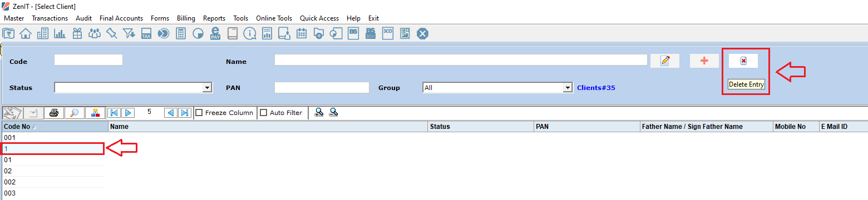The height and width of the screenshot is (200, 868).
Task: Click the 3CD toolbar icon
Action: pos(388,34)
